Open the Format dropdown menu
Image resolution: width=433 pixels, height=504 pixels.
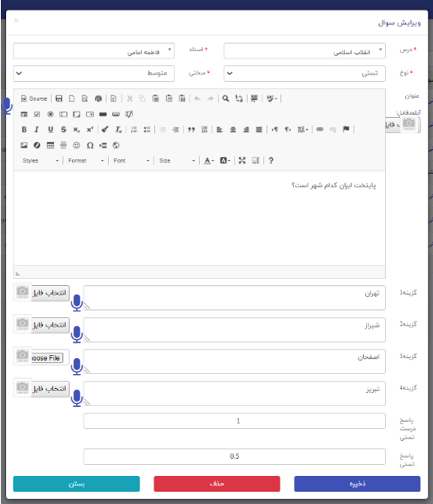tap(86, 160)
